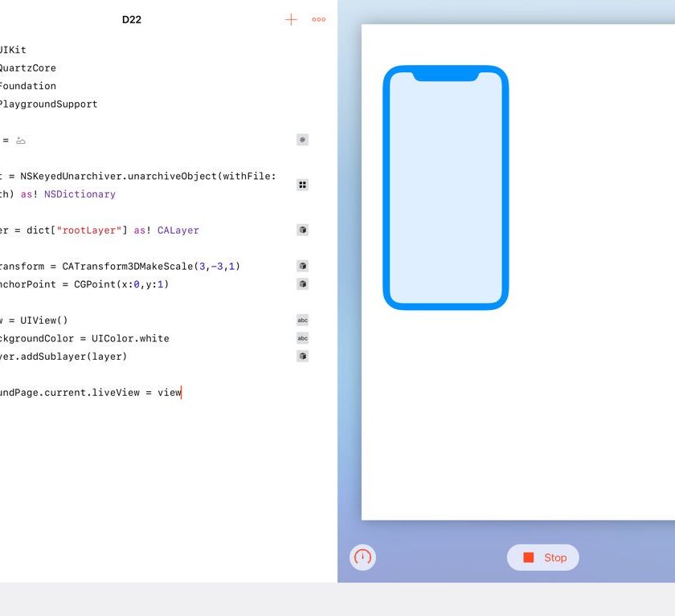Tap the NSDictionary type in code
This screenshot has height=616, width=675.
[80, 194]
